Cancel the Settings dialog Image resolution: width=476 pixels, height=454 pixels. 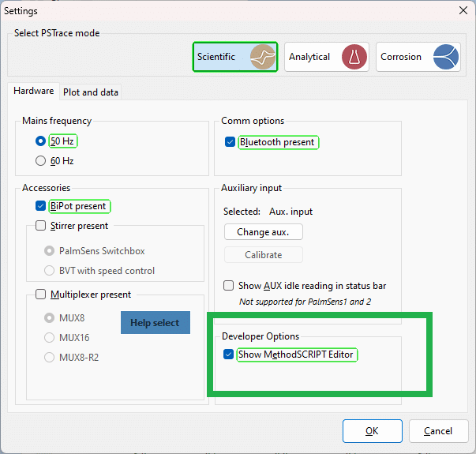click(x=438, y=431)
